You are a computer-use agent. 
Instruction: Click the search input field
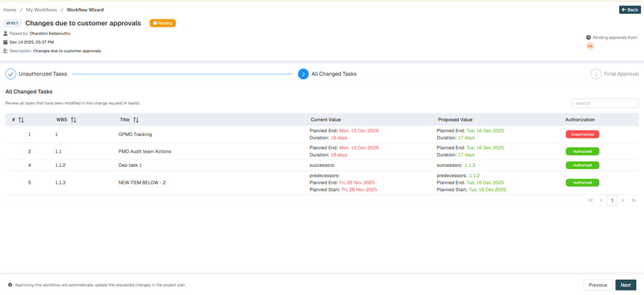click(605, 103)
